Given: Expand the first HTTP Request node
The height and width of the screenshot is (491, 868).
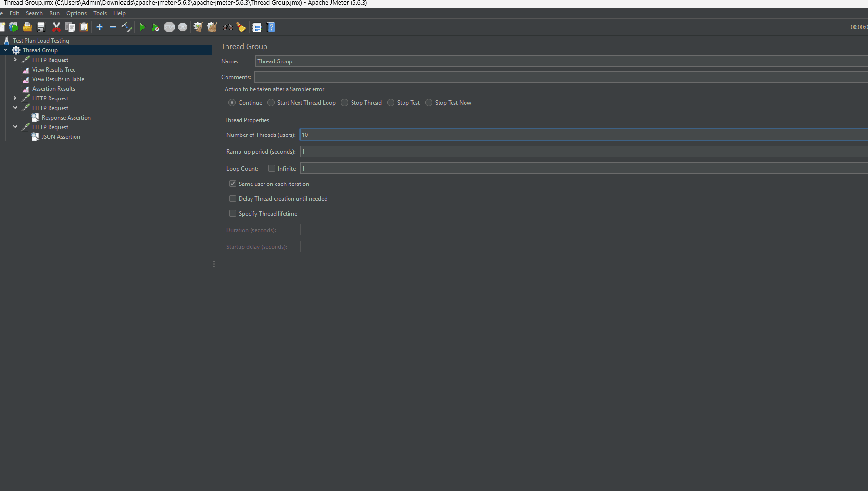Looking at the screenshot, I should [15, 60].
